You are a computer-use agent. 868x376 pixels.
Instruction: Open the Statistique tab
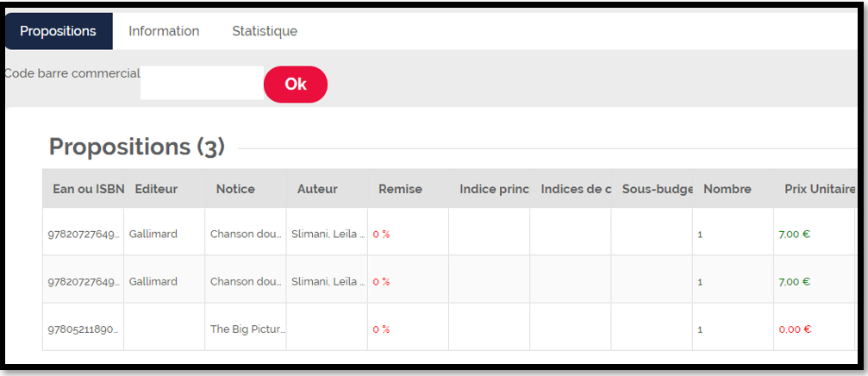(265, 31)
